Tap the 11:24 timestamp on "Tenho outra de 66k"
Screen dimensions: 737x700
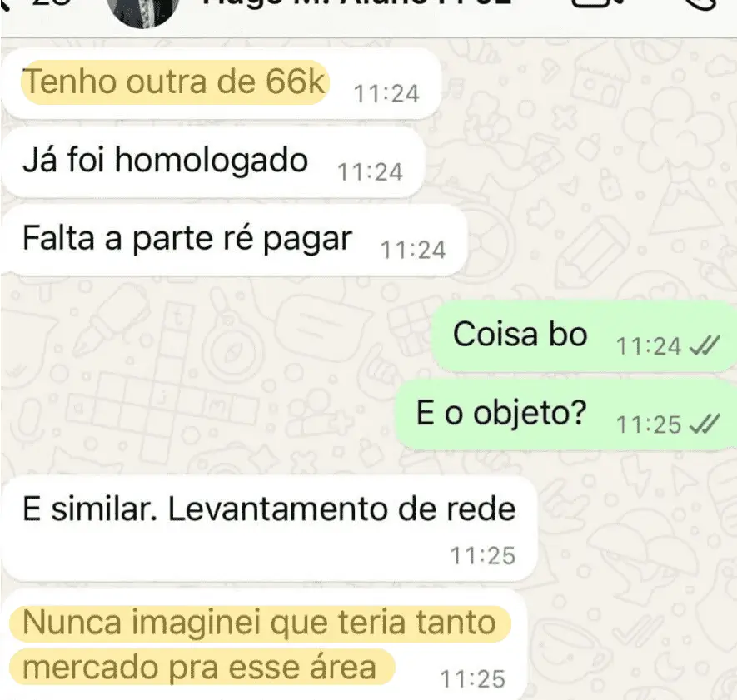tap(386, 93)
